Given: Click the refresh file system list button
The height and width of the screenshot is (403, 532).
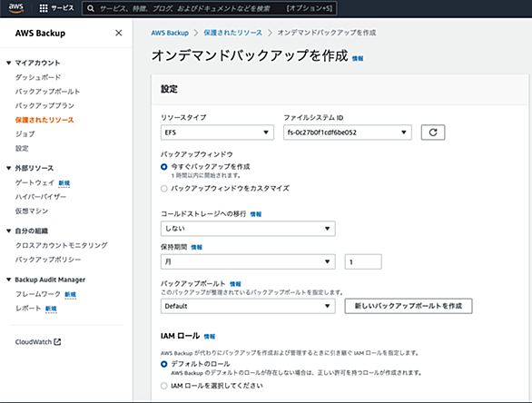Looking at the screenshot, I should pos(433,133).
